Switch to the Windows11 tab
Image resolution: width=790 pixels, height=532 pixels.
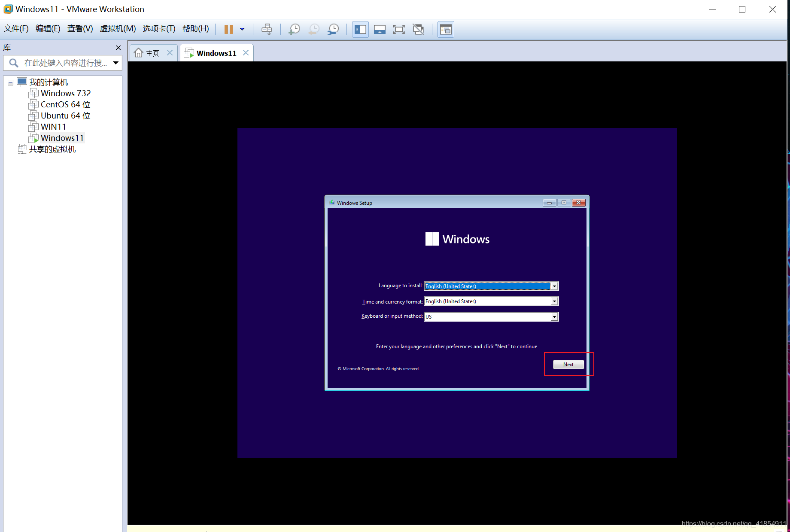[216, 53]
